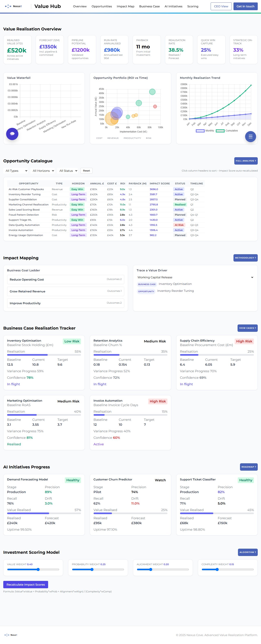
Task: Toggle the Revenue legend under portfolio chart
Action: coord(113,138)
